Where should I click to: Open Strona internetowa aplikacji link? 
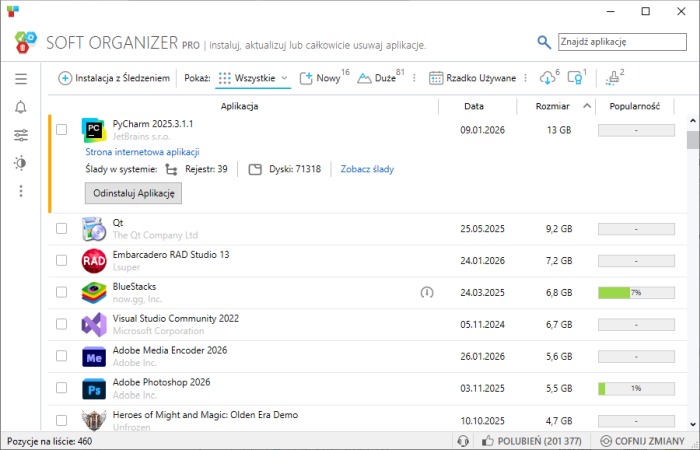[142, 152]
